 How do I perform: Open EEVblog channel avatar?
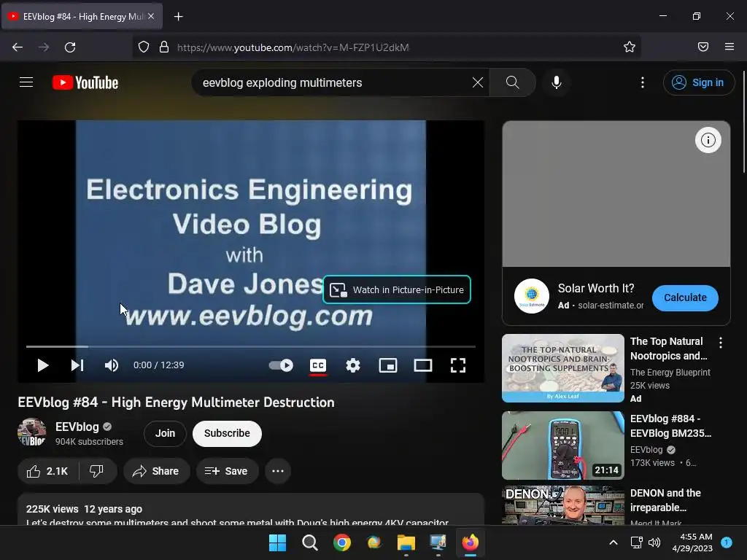click(32, 432)
